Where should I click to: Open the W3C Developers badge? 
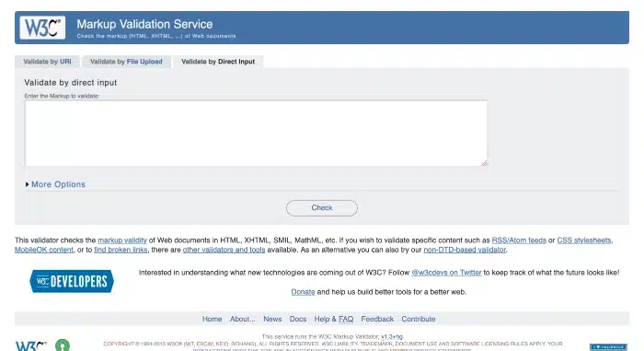point(72,282)
